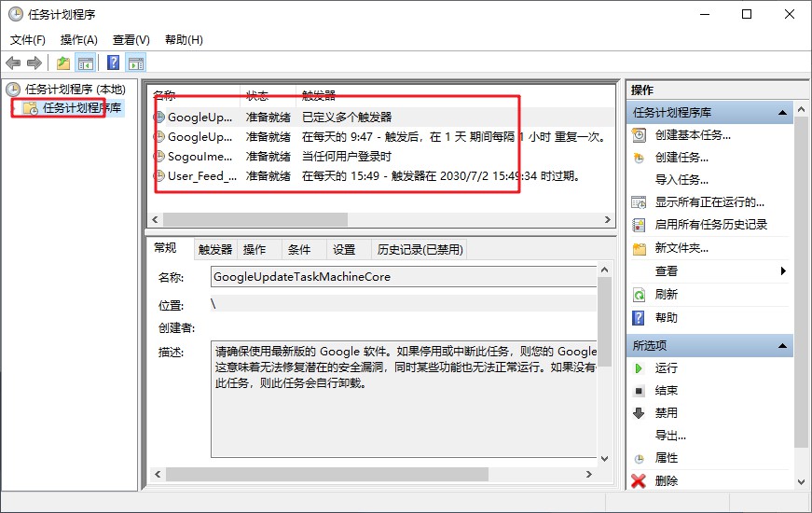The height and width of the screenshot is (513, 812).
Task: Click 启用所有任务历史记录 action
Action: click(x=710, y=225)
